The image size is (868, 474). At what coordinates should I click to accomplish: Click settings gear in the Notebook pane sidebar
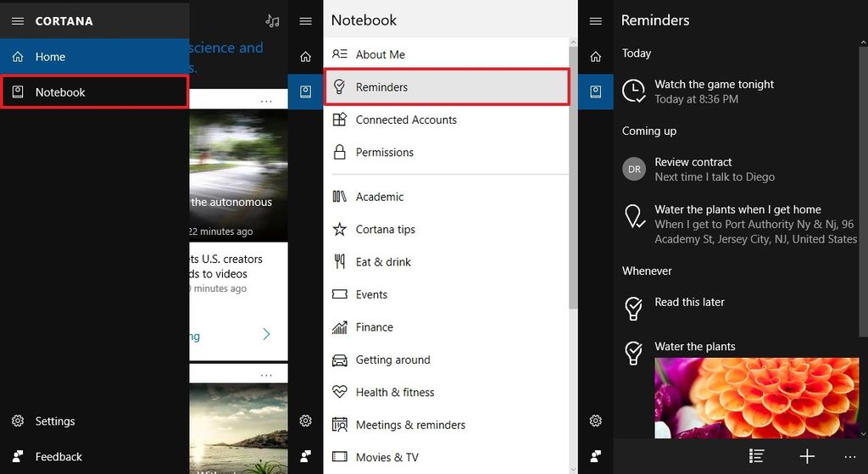click(x=305, y=421)
